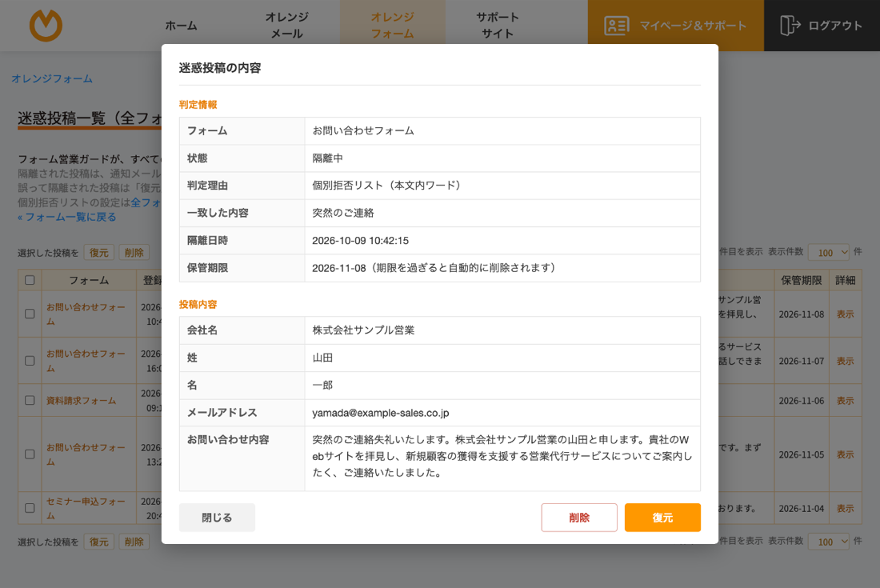Image resolution: width=880 pixels, height=588 pixels.
Task: Click the orange logo icon
Action: coord(46,26)
